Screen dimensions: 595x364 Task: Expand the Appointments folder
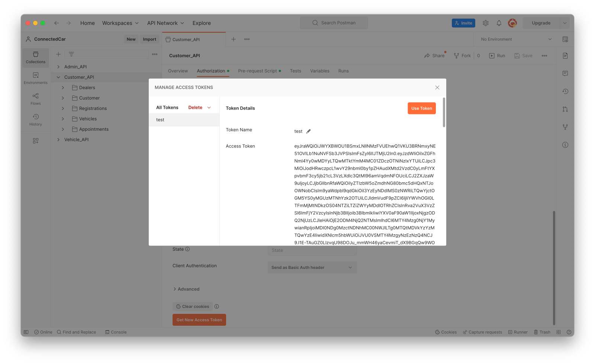coord(63,129)
